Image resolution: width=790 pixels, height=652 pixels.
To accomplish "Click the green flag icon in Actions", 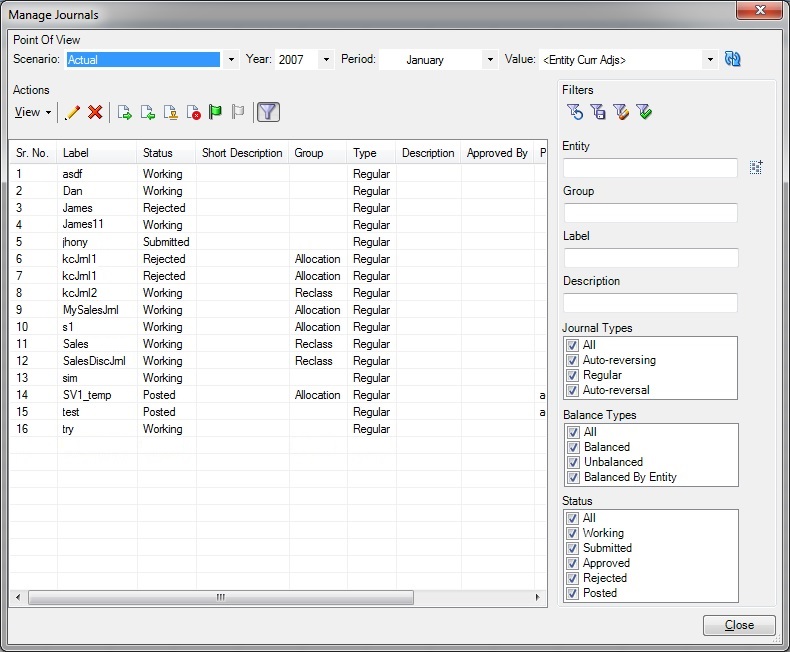I will 215,113.
